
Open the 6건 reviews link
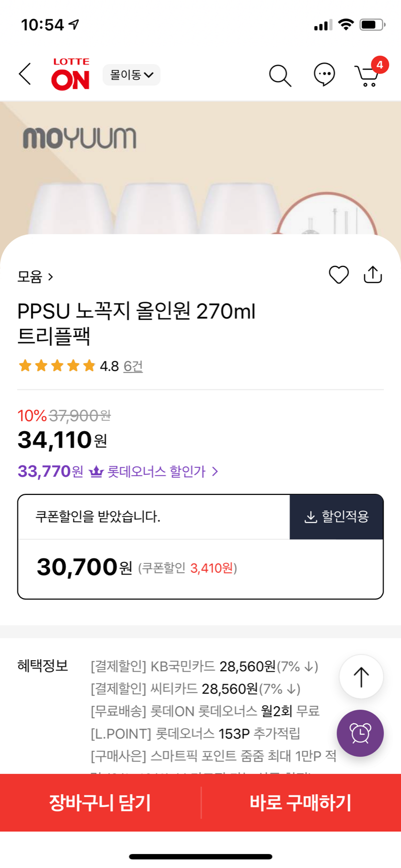[133, 366]
